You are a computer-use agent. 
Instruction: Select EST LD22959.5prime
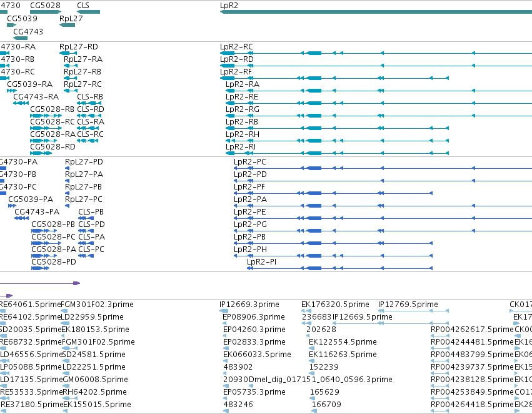pyautogui.click(x=93, y=317)
